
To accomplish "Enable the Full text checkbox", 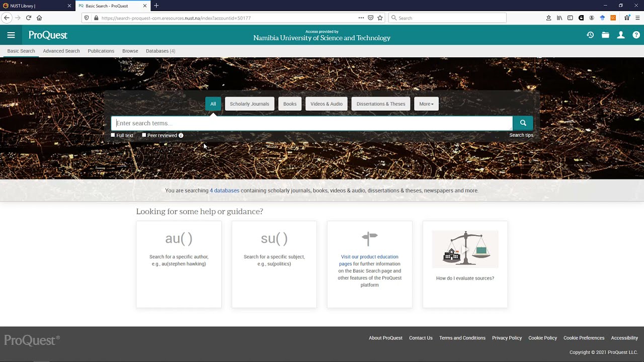I will (113, 135).
